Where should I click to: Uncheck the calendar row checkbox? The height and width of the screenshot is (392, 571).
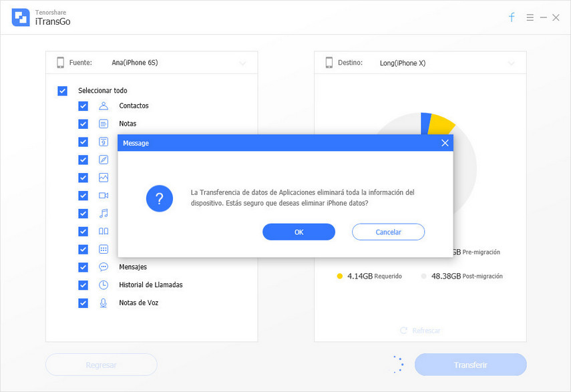(83, 142)
